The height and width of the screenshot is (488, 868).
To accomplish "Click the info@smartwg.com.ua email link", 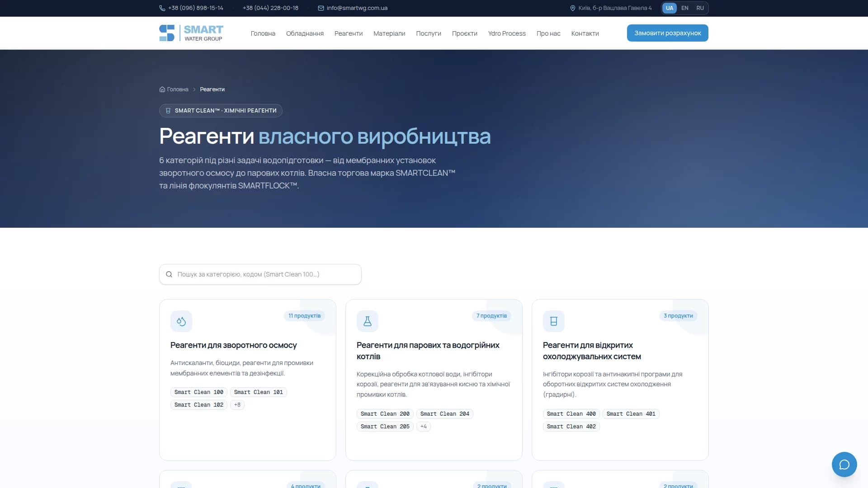I will 357,8.
